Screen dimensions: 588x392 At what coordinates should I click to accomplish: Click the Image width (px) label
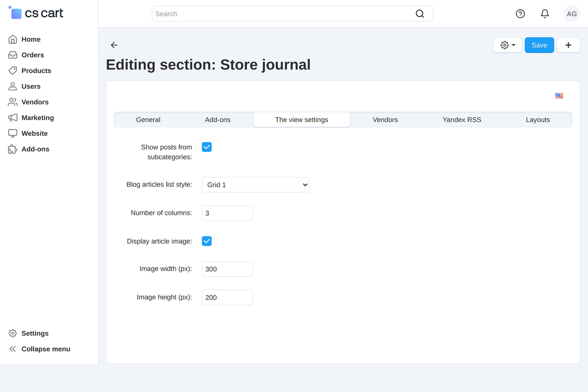166,269
